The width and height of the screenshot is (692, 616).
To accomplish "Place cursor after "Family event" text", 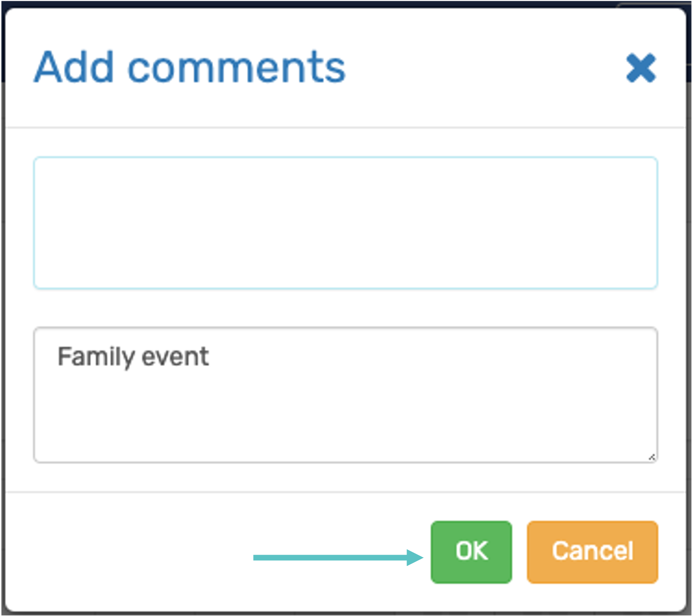I will [x=210, y=356].
